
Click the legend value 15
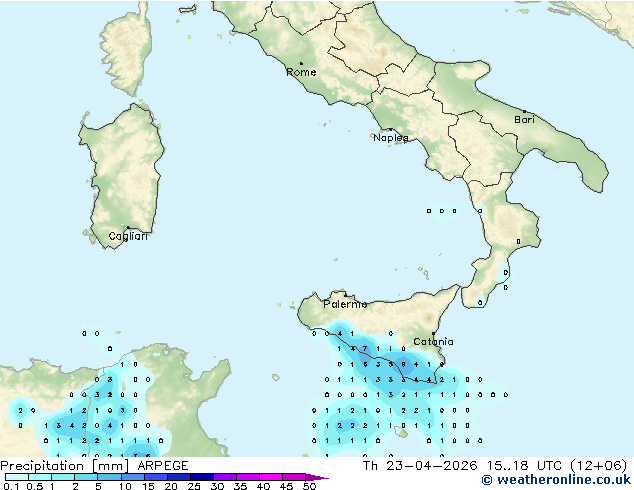[148, 486]
